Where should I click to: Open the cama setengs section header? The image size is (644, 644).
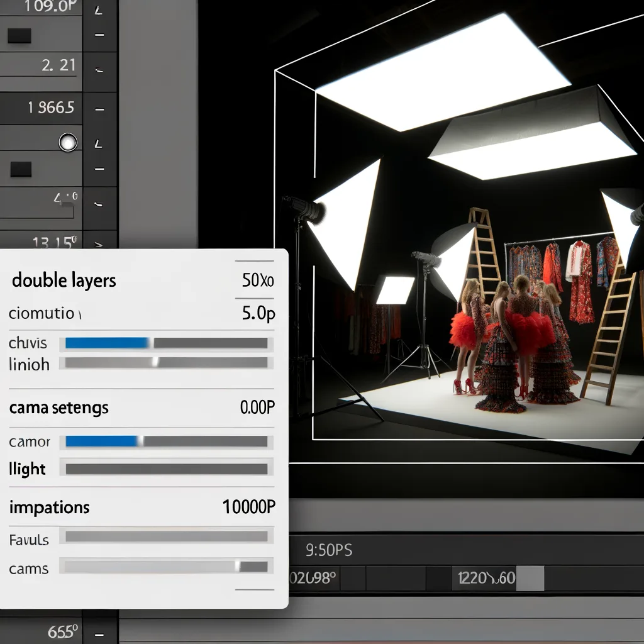click(59, 408)
